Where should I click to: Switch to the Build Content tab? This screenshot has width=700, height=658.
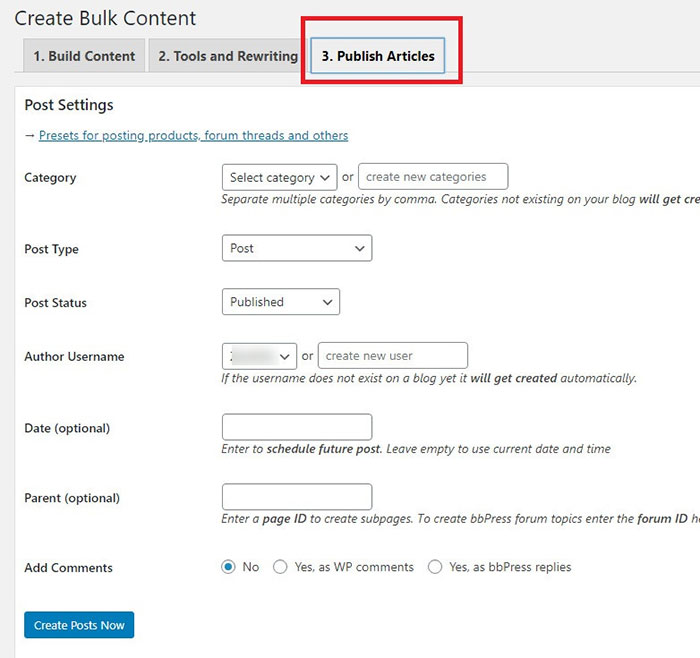[84, 56]
